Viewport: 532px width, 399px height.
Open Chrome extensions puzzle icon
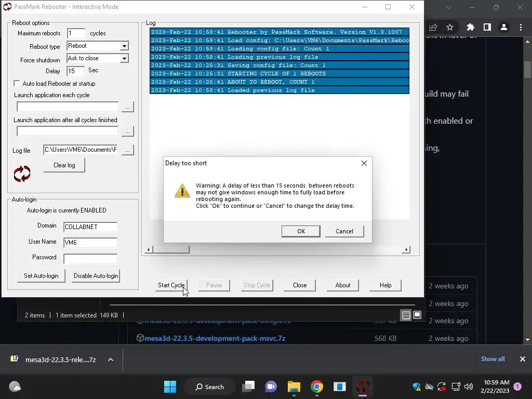(471, 27)
